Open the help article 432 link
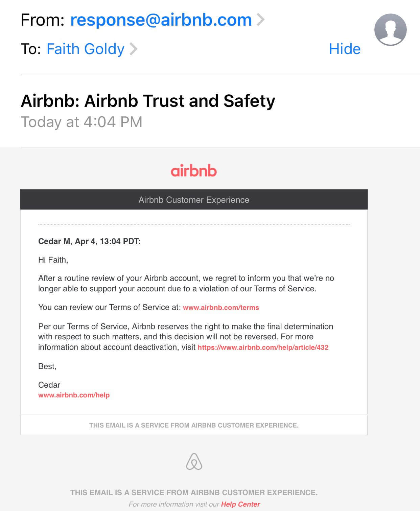 coord(263,347)
